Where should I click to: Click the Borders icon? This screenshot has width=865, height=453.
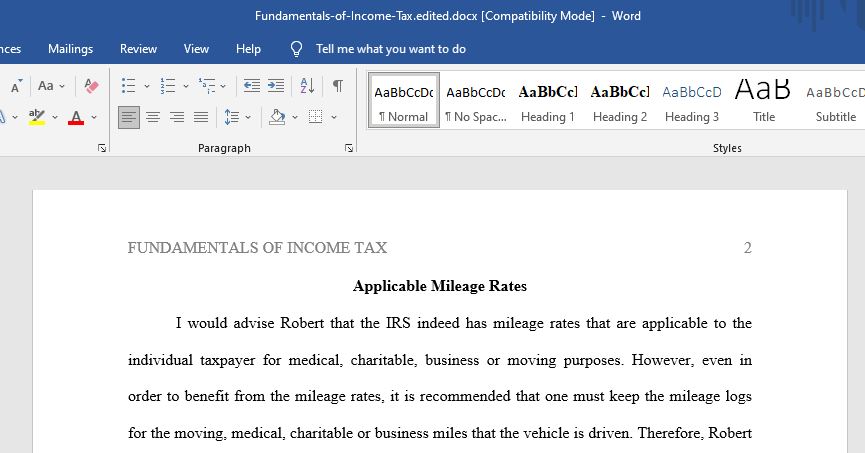[316, 117]
